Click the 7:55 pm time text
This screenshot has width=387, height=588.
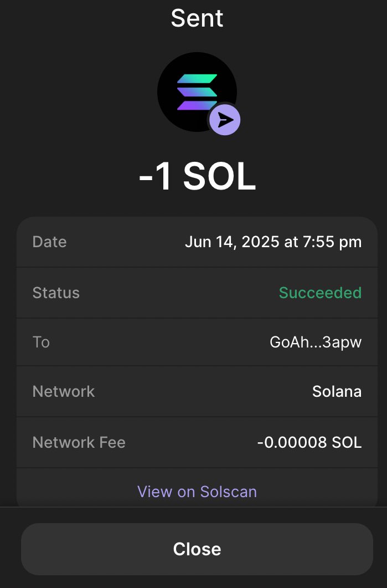pyautogui.click(x=332, y=242)
